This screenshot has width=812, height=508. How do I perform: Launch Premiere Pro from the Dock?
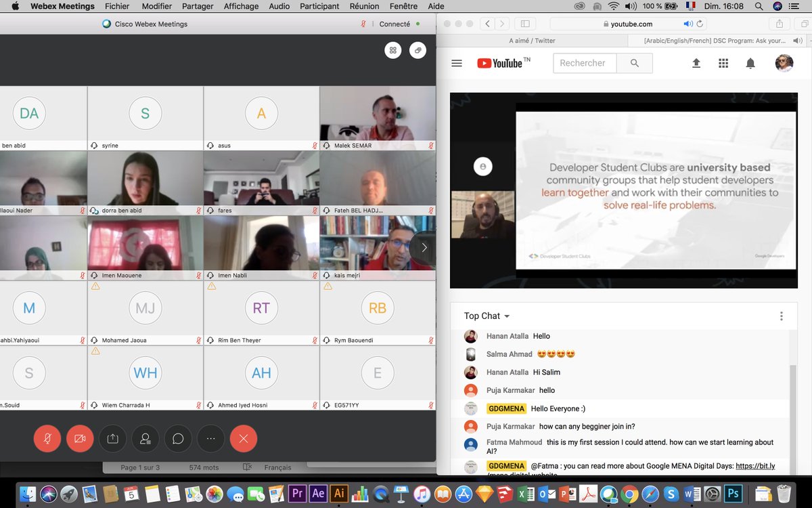[296, 494]
